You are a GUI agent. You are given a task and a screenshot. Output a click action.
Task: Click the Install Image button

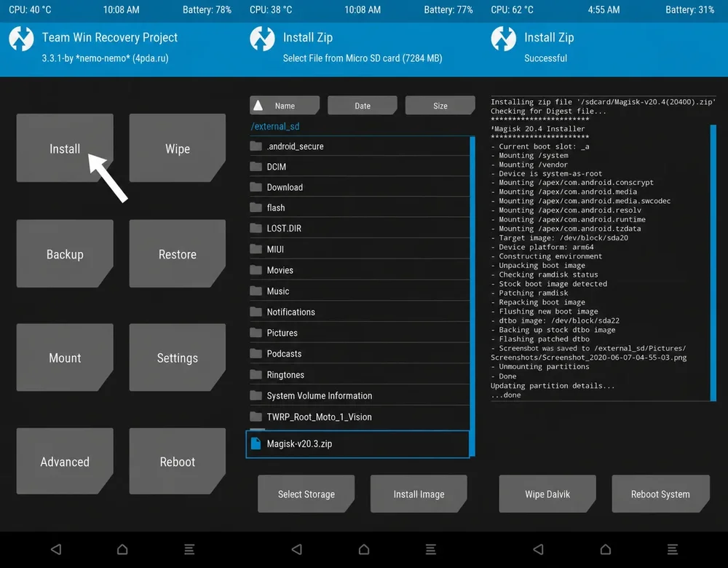pos(419,494)
